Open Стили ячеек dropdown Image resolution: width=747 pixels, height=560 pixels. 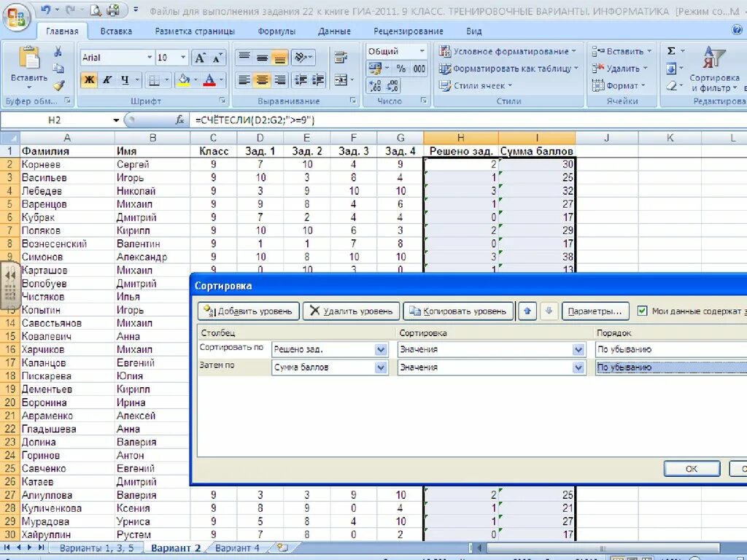pyautogui.click(x=476, y=86)
